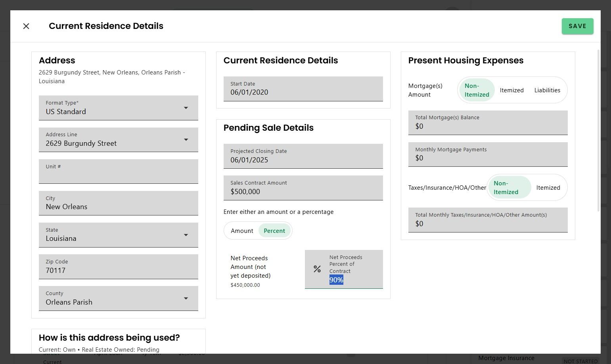The image size is (611, 364).
Task: Edit the Start Date field
Action: [303, 89]
